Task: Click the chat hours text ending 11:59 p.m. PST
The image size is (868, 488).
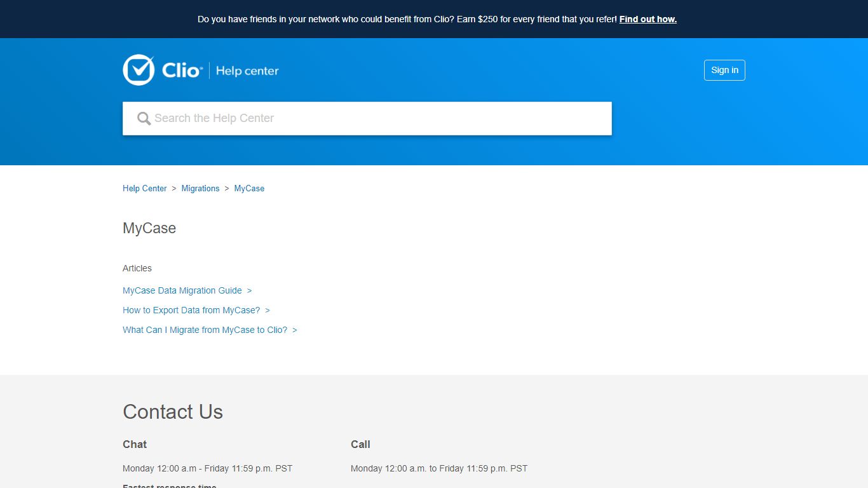Action: click(x=207, y=468)
